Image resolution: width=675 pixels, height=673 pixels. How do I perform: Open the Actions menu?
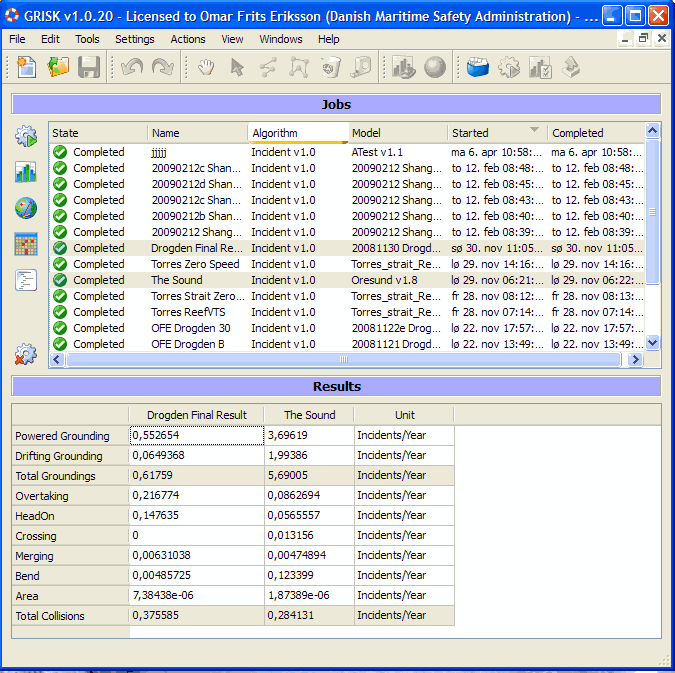188,39
